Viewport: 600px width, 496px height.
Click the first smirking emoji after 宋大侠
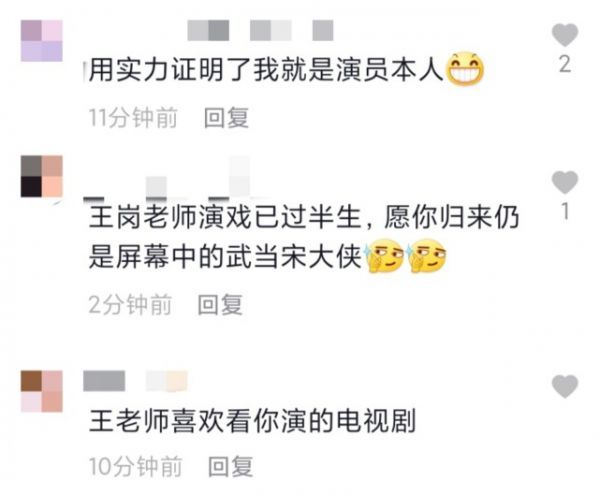point(385,256)
